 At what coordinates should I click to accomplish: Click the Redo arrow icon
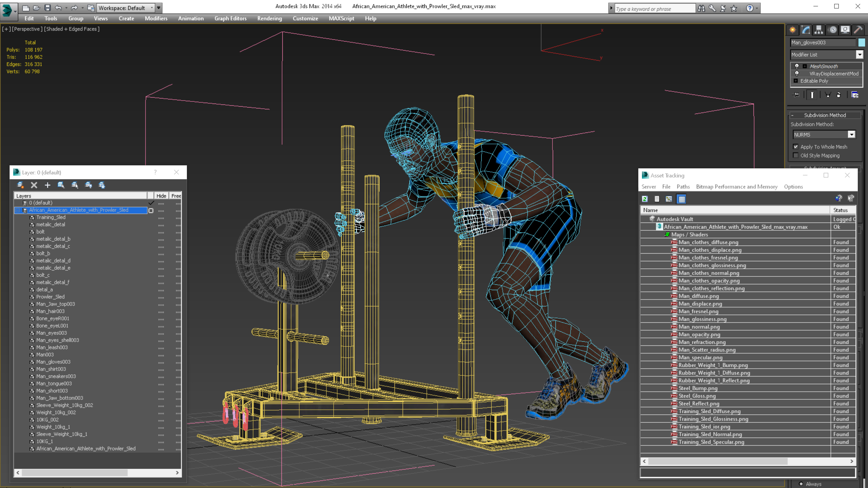tap(74, 8)
